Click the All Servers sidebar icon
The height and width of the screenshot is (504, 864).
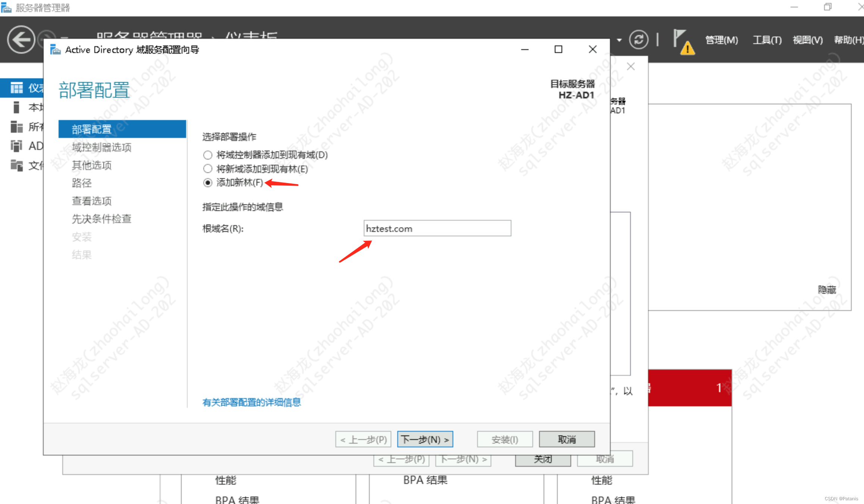(x=16, y=127)
